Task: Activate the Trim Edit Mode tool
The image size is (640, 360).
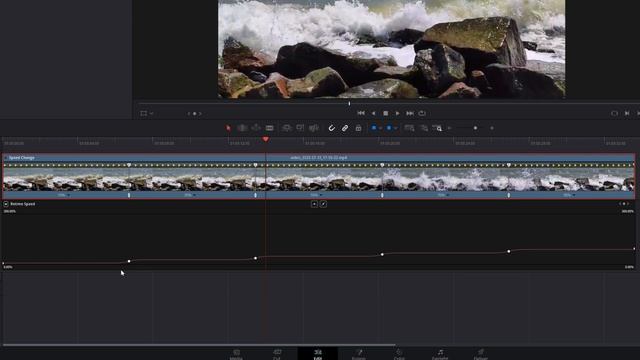Action: (x=242, y=128)
